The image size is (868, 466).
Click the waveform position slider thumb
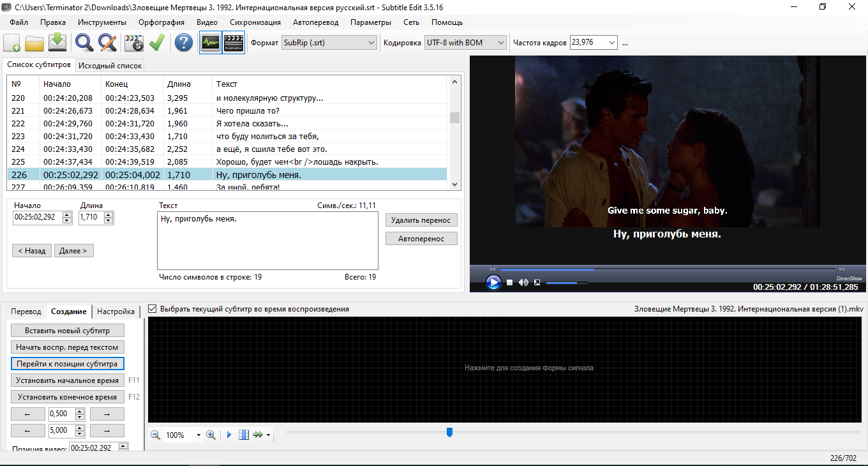coord(449,433)
